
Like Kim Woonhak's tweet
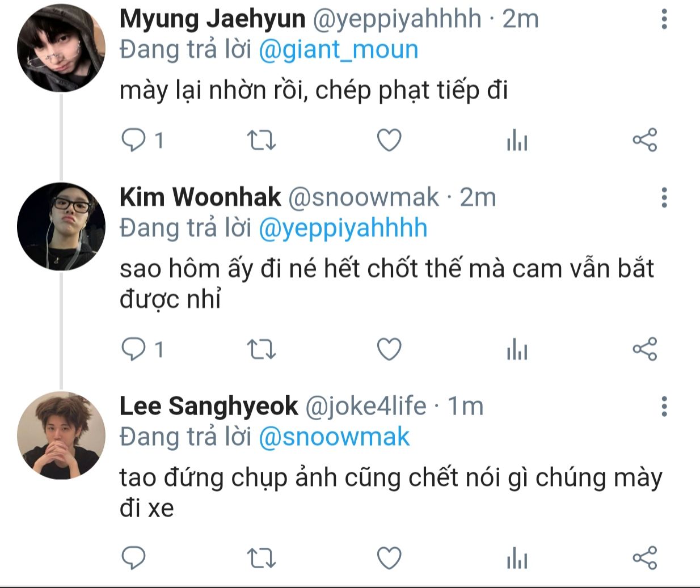pos(390,349)
